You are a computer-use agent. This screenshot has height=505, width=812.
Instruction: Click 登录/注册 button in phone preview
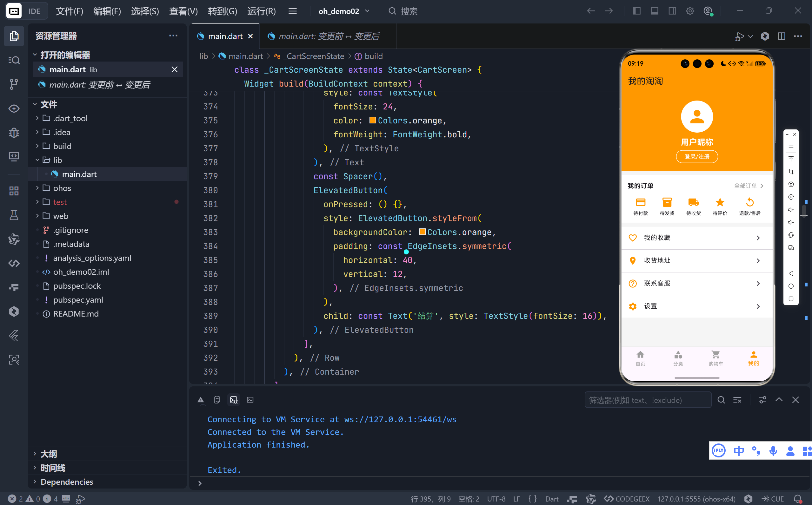pos(696,157)
